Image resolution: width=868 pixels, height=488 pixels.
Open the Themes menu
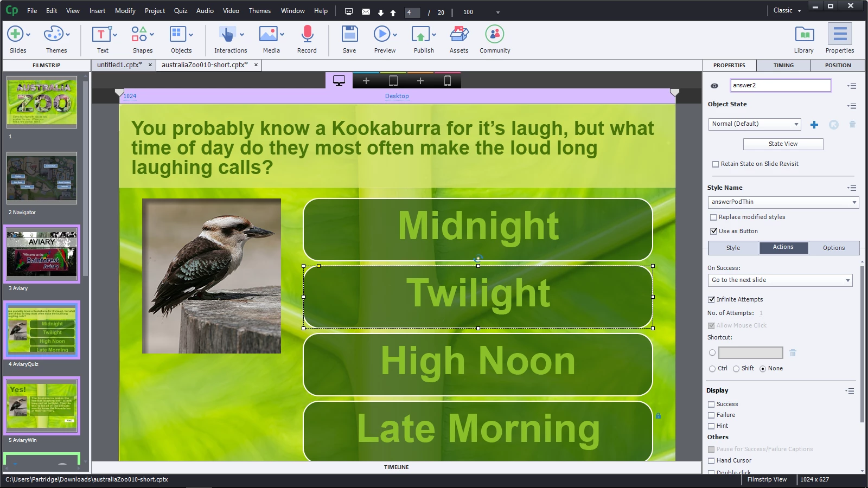tap(259, 11)
